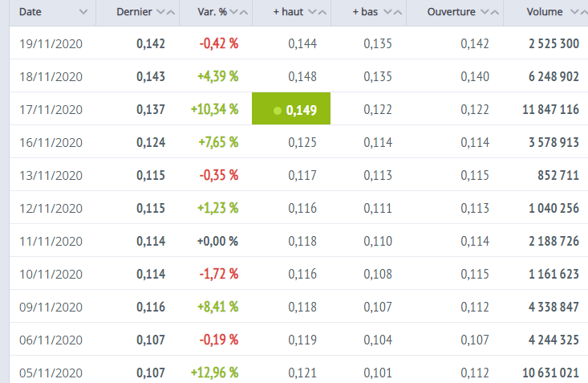Click variation +1,23 % value
The width and height of the screenshot is (588, 383).
218,209
